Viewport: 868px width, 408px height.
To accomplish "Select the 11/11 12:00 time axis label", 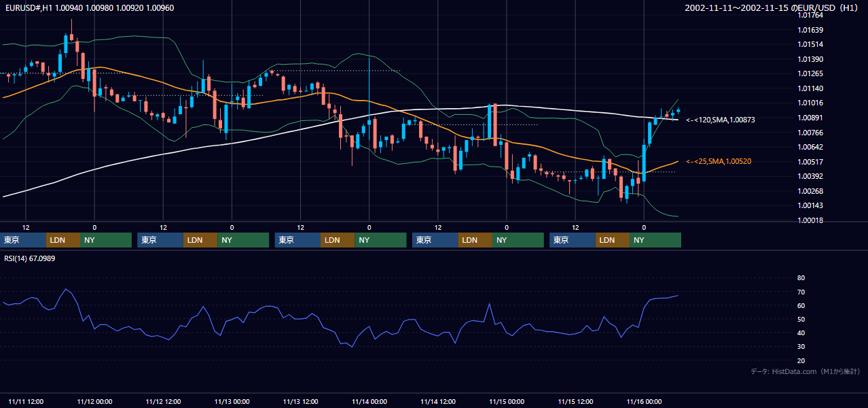I will [26, 402].
